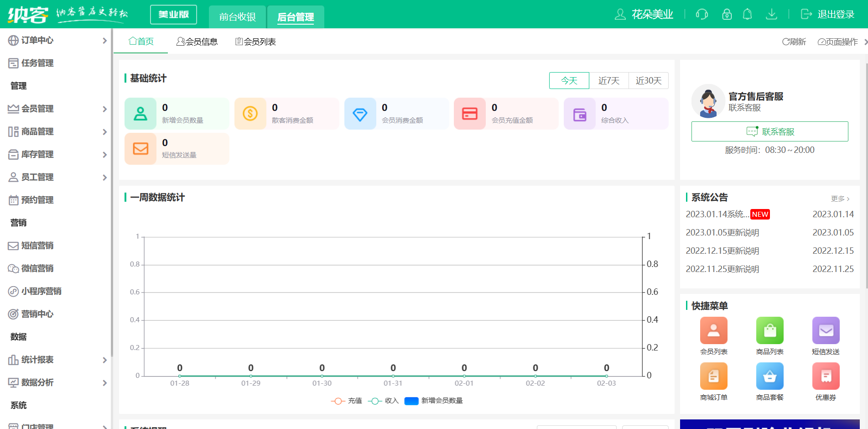Open the 2023.01.05更新说明 announcement
868x429 pixels.
(x=722, y=232)
